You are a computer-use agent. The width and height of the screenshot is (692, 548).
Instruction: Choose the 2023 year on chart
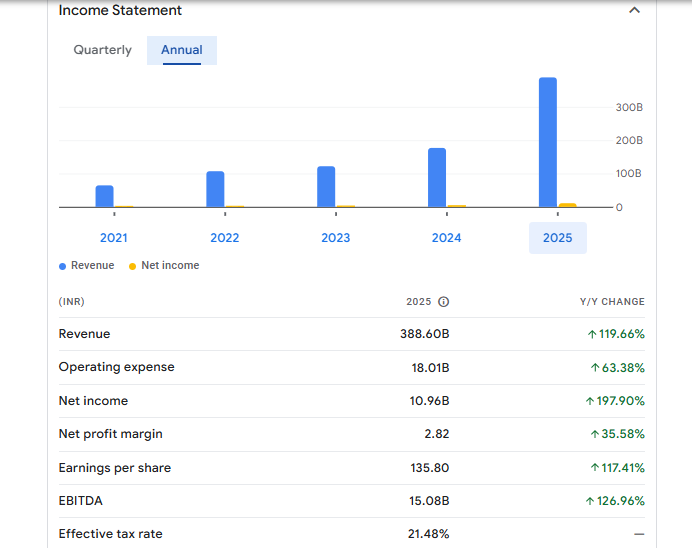336,238
